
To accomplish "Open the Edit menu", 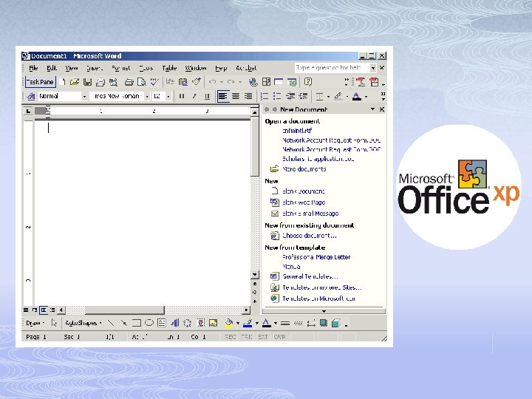I will 52,68.
